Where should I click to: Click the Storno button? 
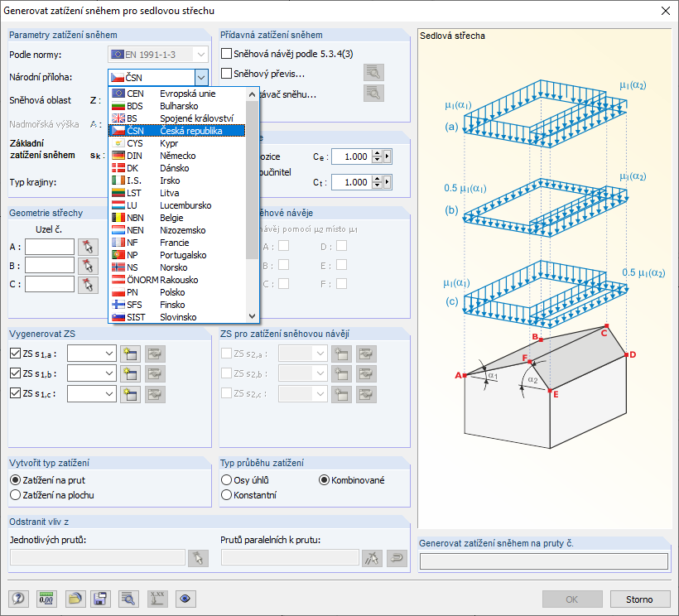(639, 599)
